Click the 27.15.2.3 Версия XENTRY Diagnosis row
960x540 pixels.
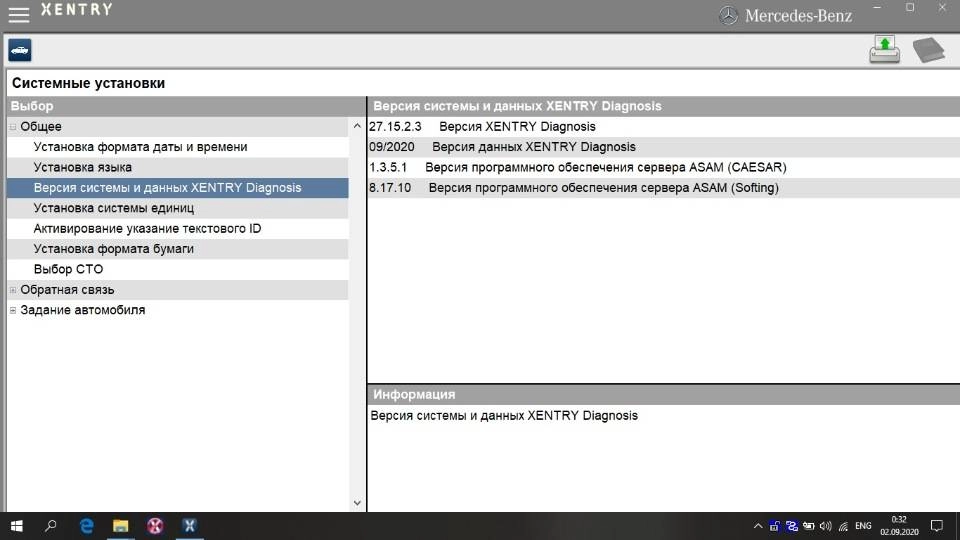[x=664, y=127]
